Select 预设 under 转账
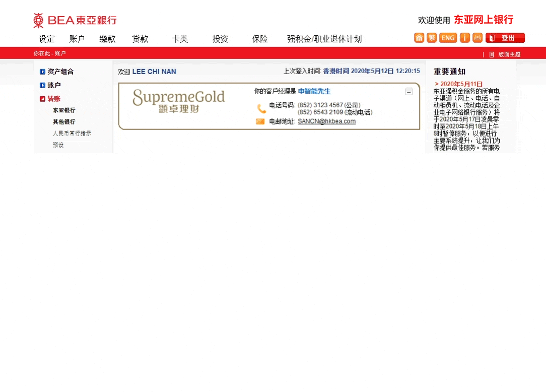The image size is (546, 392). tap(58, 145)
